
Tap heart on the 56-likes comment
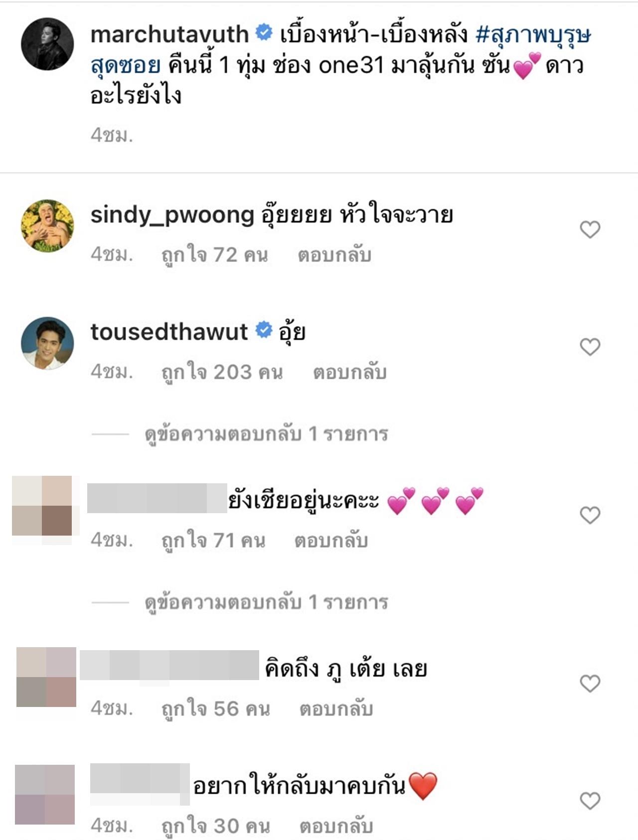tap(590, 684)
